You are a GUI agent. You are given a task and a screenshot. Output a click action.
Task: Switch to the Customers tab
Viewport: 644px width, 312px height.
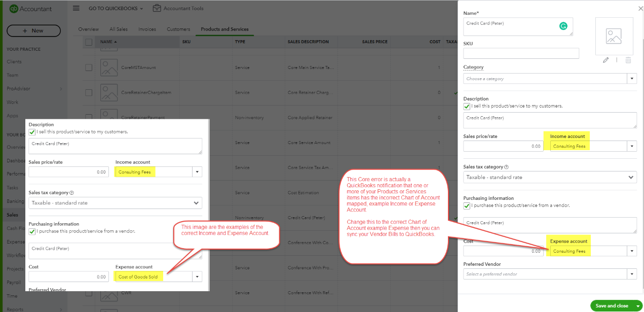(x=178, y=29)
